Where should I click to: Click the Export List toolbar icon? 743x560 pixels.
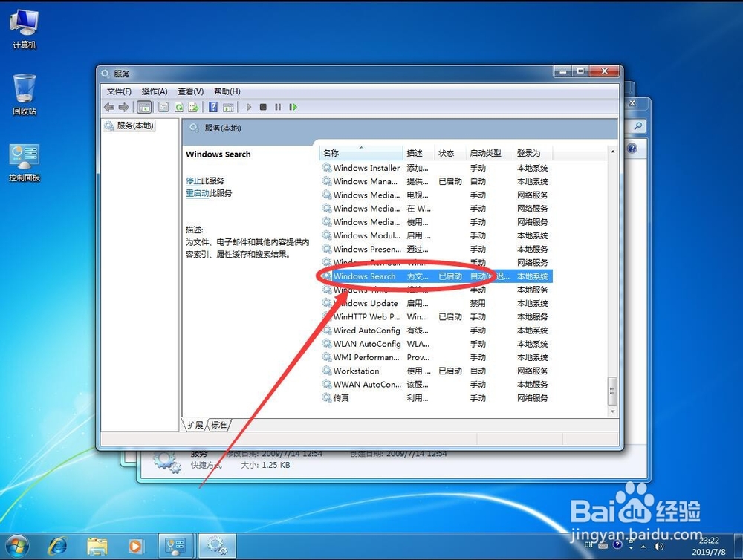[195, 107]
